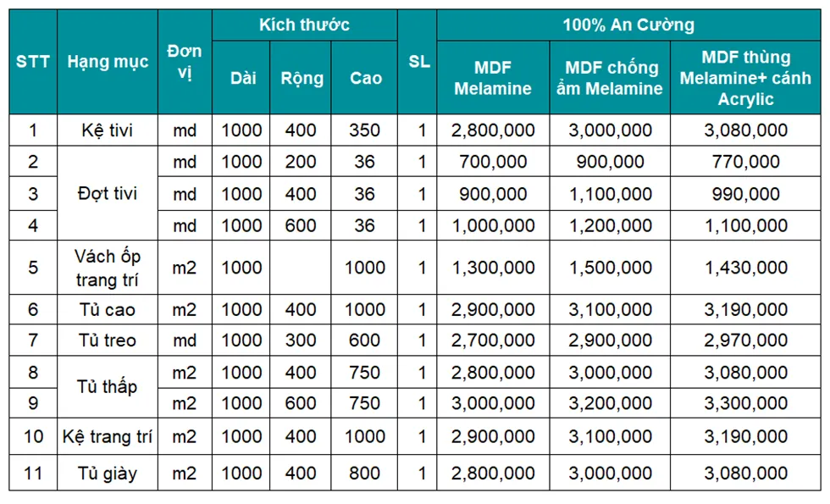This screenshot has width=830, height=504.
Task: Click the 2,700,000 price cell
Action: [493, 341]
